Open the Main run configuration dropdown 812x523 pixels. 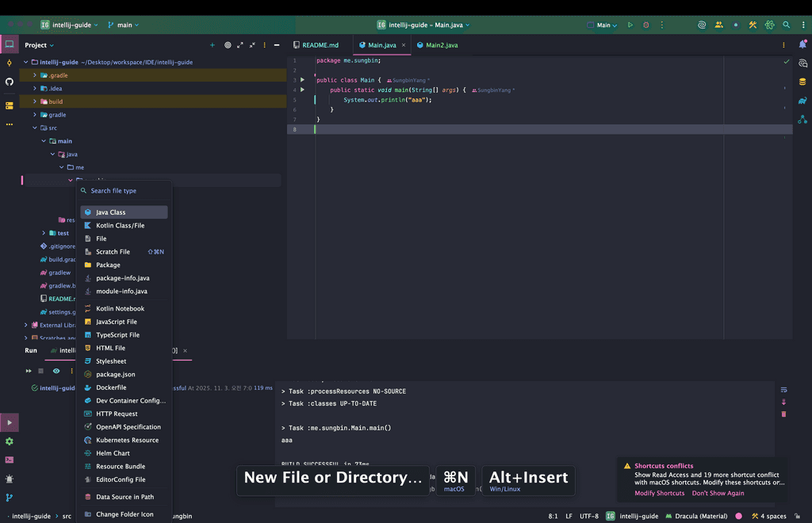[603, 25]
